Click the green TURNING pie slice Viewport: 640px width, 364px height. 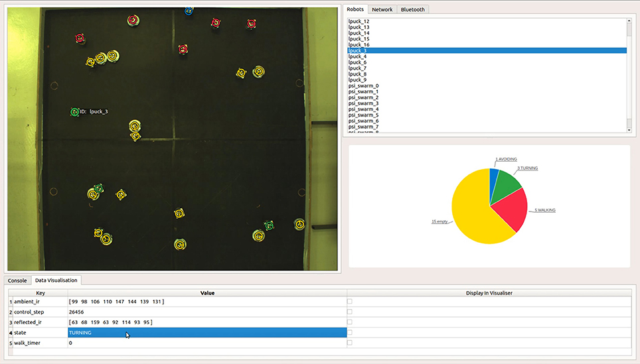click(x=505, y=186)
